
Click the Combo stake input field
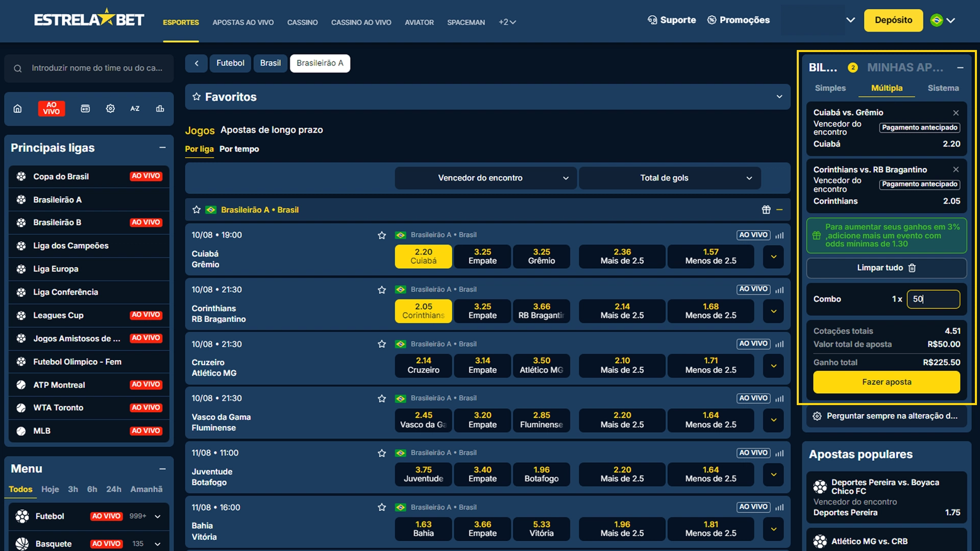(933, 299)
